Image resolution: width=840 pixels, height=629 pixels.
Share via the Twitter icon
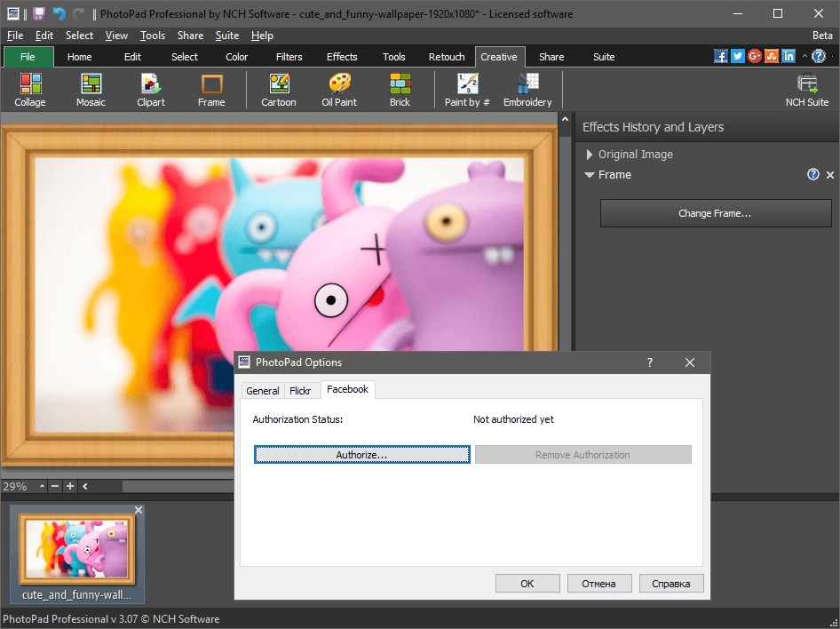[738, 56]
